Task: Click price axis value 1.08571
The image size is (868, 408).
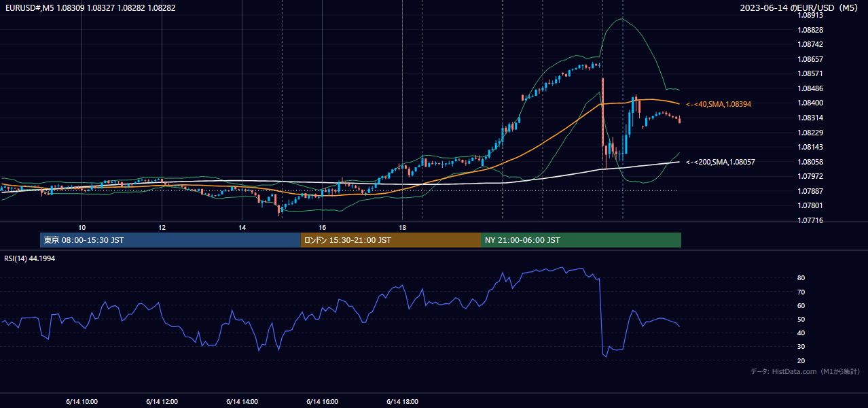Action: [x=811, y=73]
